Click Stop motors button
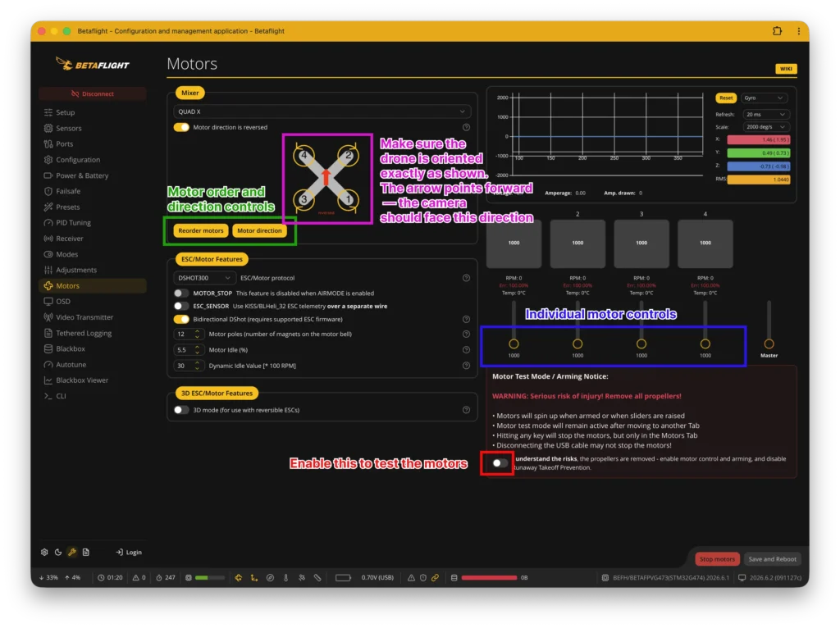The width and height of the screenshot is (840, 628). coord(717,559)
